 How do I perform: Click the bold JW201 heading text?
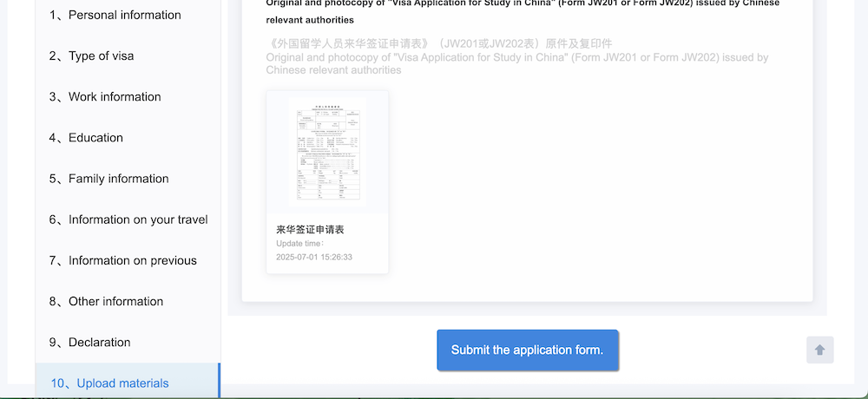pyautogui.click(x=523, y=11)
